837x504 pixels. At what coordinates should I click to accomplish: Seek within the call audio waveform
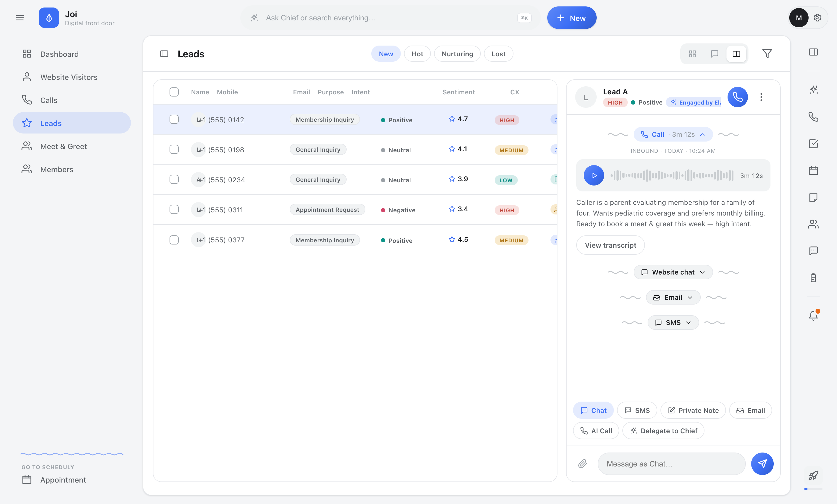672,176
